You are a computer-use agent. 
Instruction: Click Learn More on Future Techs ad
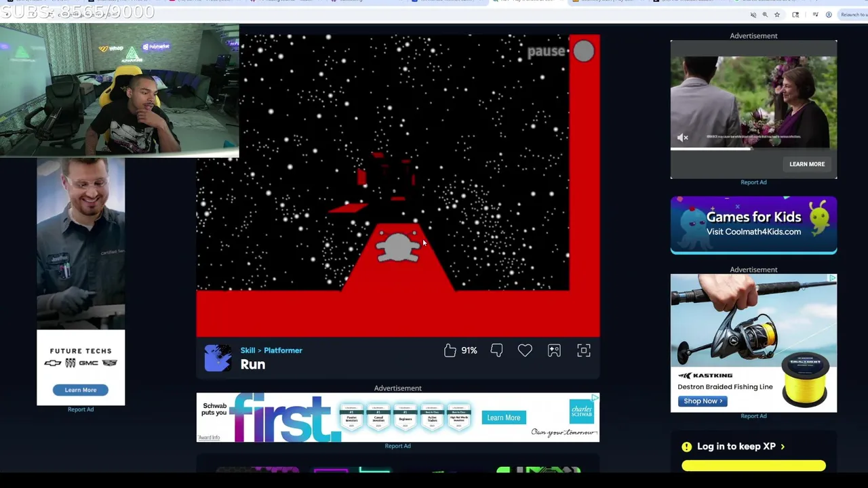(81, 390)
